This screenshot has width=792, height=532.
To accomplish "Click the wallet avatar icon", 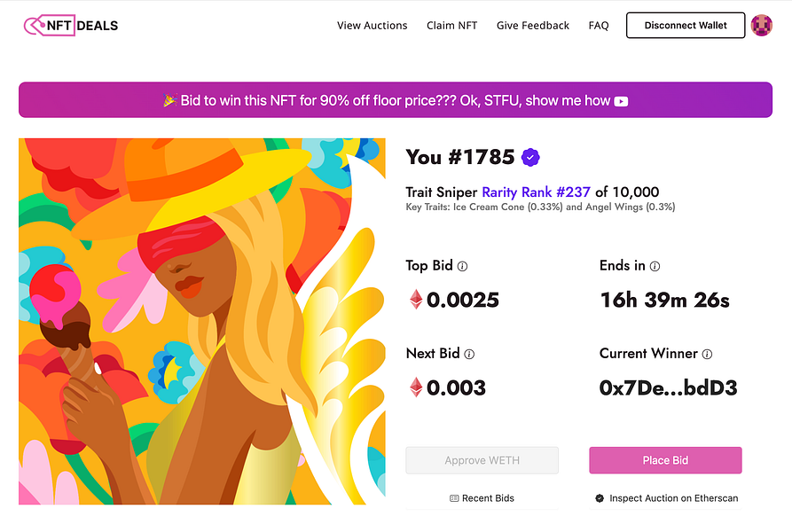I will click(x=761, y=26).
